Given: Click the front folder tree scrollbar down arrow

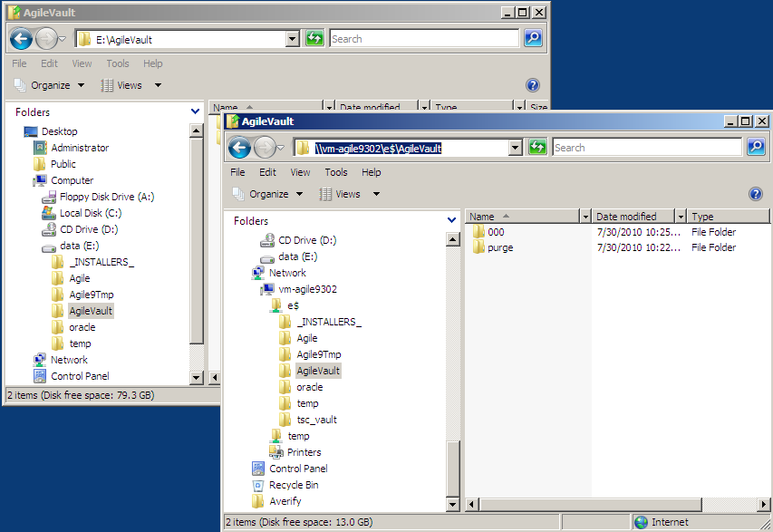Looking at the screenshot, I should [453, 503].
